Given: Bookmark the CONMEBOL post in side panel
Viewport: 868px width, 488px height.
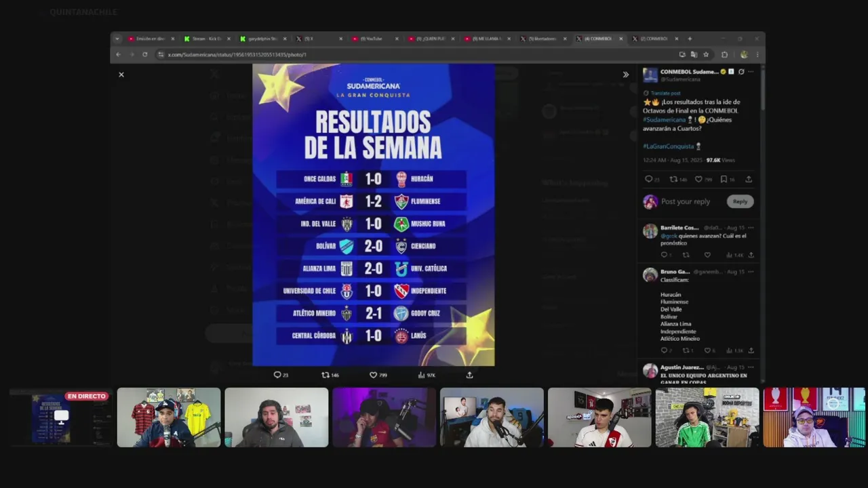Looking at the screenshot, I should pyautogui.click(x=724, y=179).
